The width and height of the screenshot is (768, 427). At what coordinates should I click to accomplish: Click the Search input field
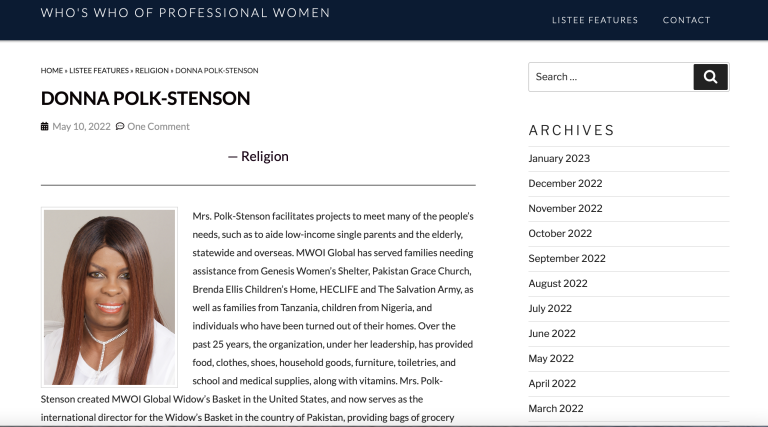pyautogui.click(x=611, y=77)
